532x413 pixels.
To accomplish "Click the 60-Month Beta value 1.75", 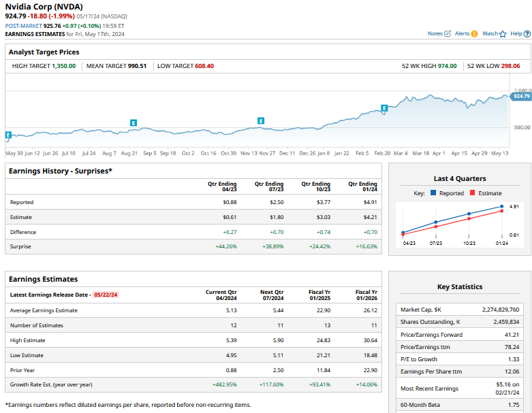I will [x=514, y=405].
